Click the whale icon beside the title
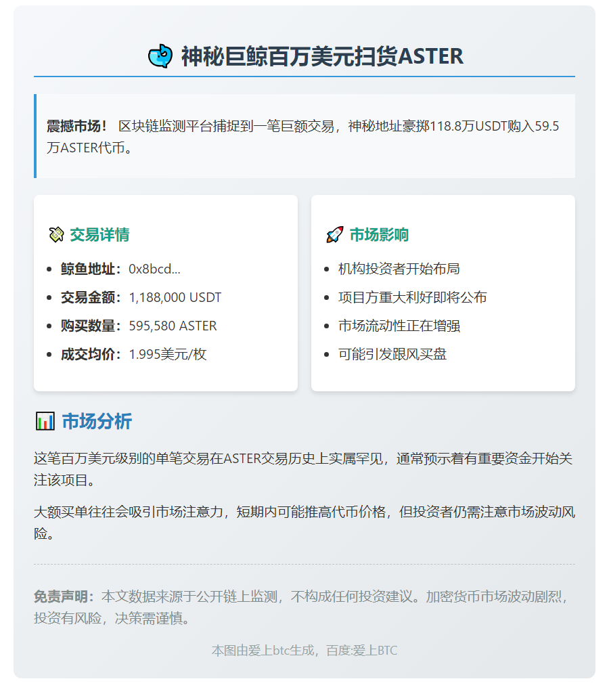Image resolution: width=609 pixels, height=700 pixels. [x=160, y=56]
